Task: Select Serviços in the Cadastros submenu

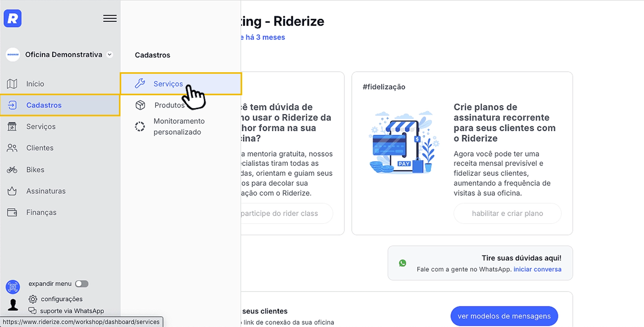Action: (181, 84)
